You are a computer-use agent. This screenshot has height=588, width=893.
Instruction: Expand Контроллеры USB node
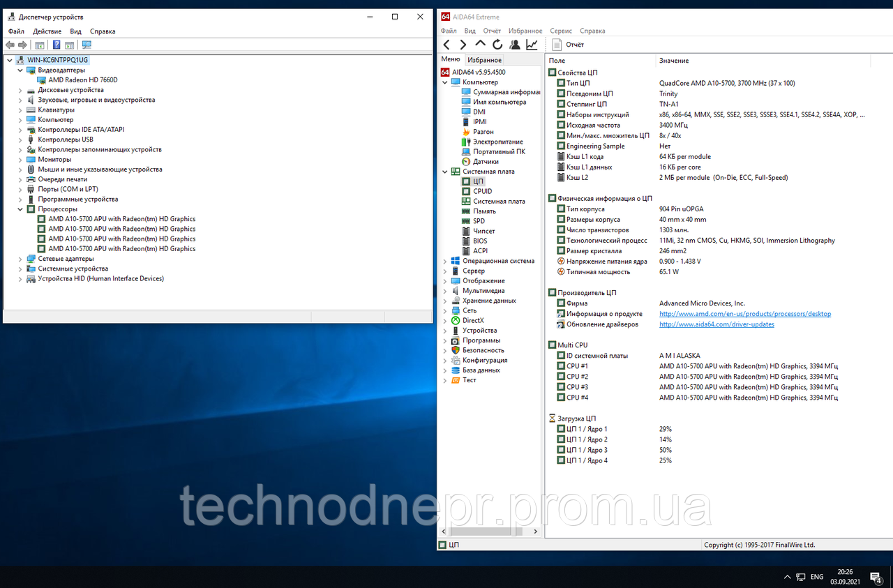[x=20, y=140]
